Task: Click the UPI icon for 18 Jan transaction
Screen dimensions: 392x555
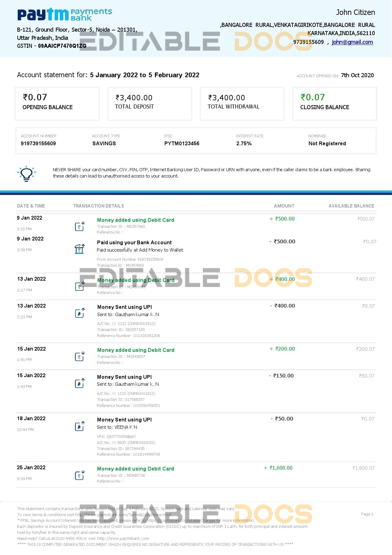Action: [x=80, y=426]
